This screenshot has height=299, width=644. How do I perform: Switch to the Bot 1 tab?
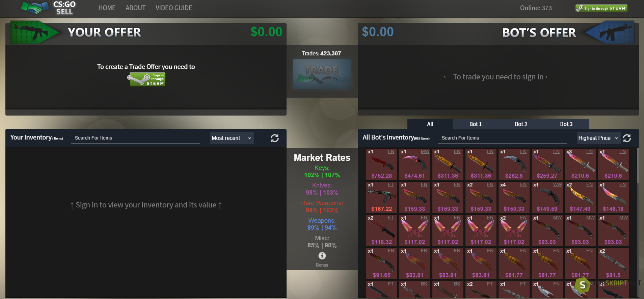pos(475,124)
